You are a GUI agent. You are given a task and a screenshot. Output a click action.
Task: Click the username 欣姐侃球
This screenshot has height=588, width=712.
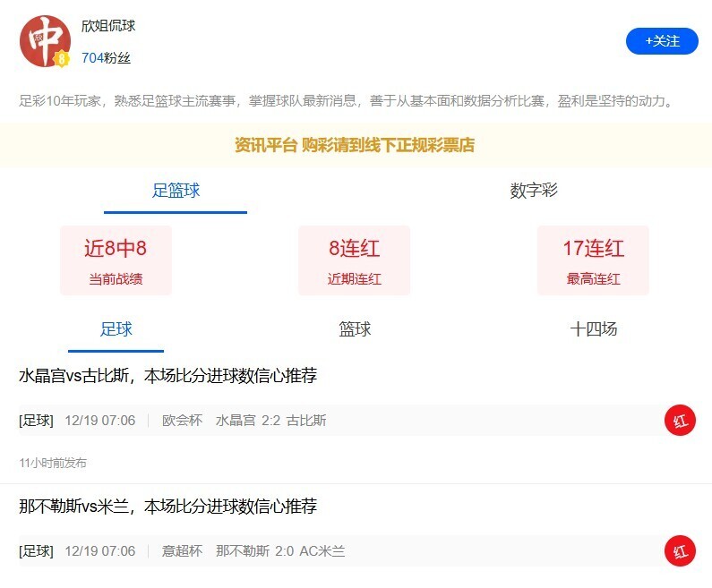point(108,26)
